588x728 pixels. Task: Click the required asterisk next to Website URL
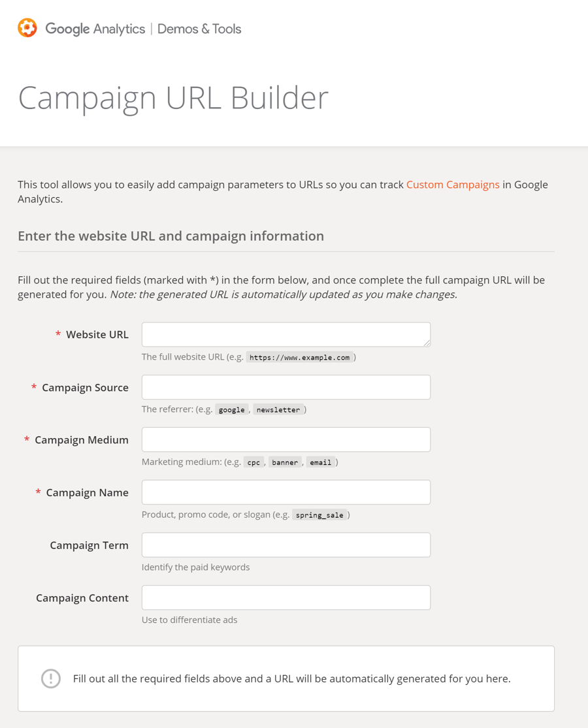tap(57, 334)
